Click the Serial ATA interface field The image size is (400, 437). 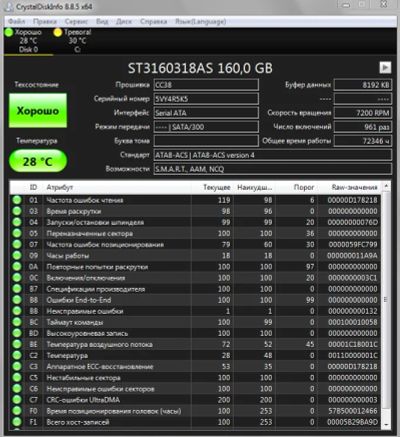[206, 113]
